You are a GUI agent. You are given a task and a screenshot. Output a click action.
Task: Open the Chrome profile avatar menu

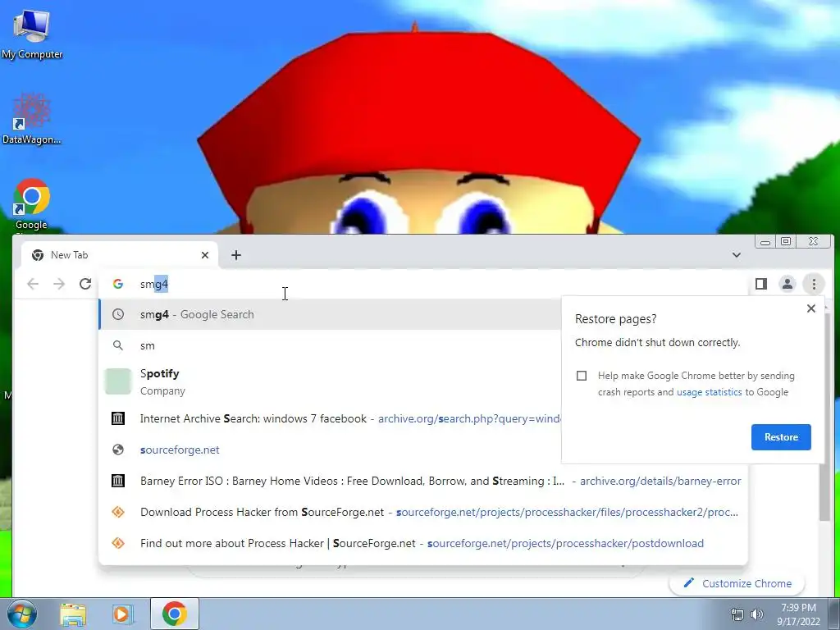click(x=787, y=284)
